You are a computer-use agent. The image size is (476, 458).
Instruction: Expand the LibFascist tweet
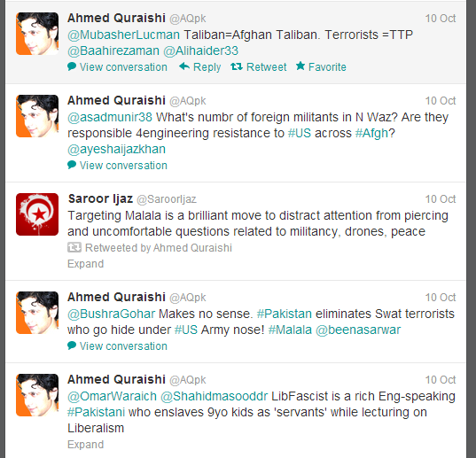pyautogui.click(x=86, y=445)
